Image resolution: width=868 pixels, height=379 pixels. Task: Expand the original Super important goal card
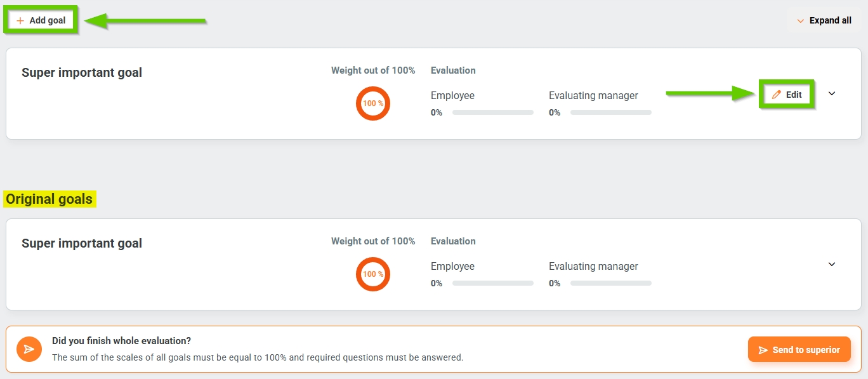pos(832,264)
